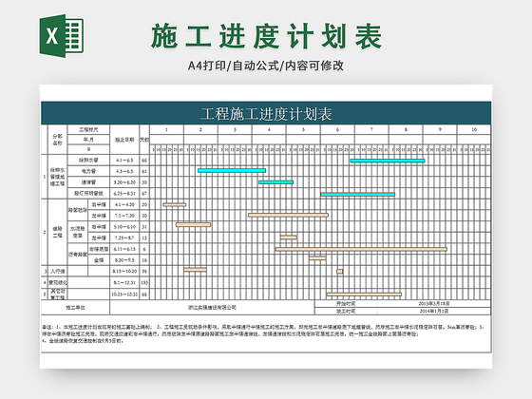
Task: Click the days cell showing 31
Action: [144, 227]
